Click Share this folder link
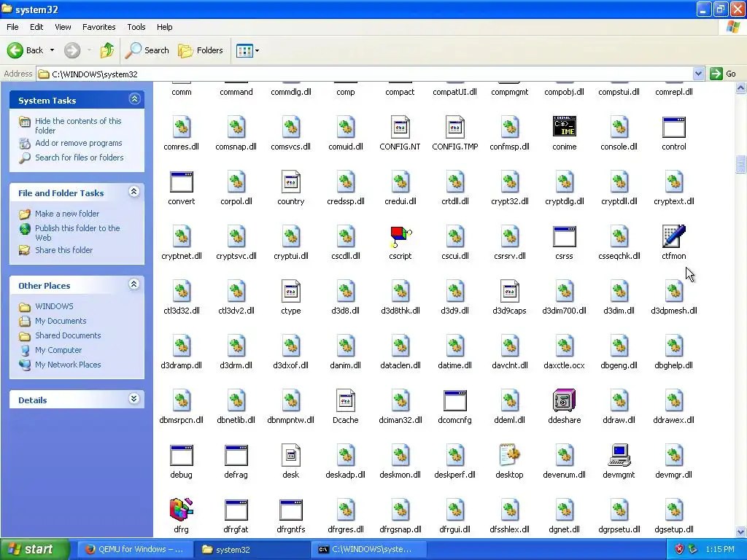Image resolution: width=747 pixels, height=560 pixels. (x=64, y=250)
